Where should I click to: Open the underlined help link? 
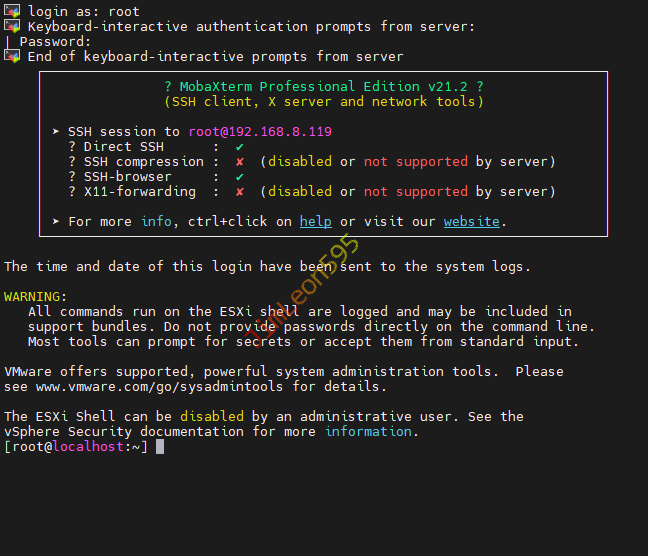[315, 222]
